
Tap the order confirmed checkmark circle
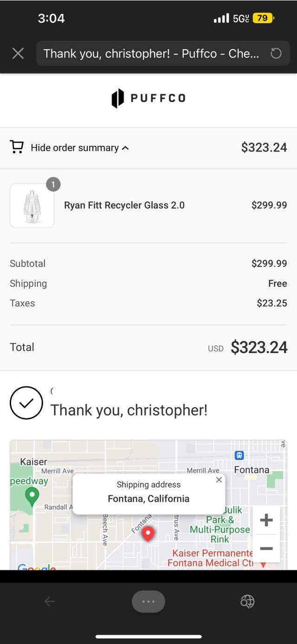tap(26, 403)
